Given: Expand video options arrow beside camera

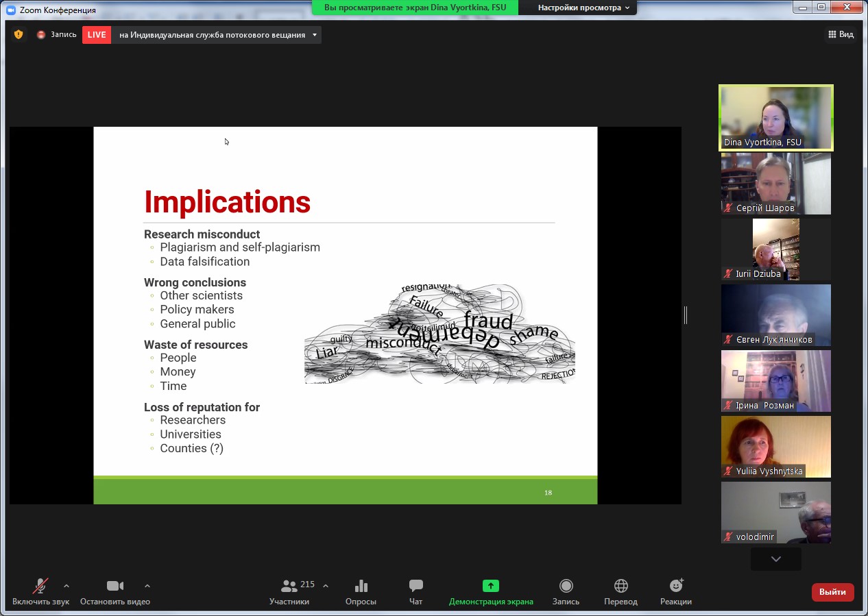Looking at the screenshot, I should pos(147,586).
